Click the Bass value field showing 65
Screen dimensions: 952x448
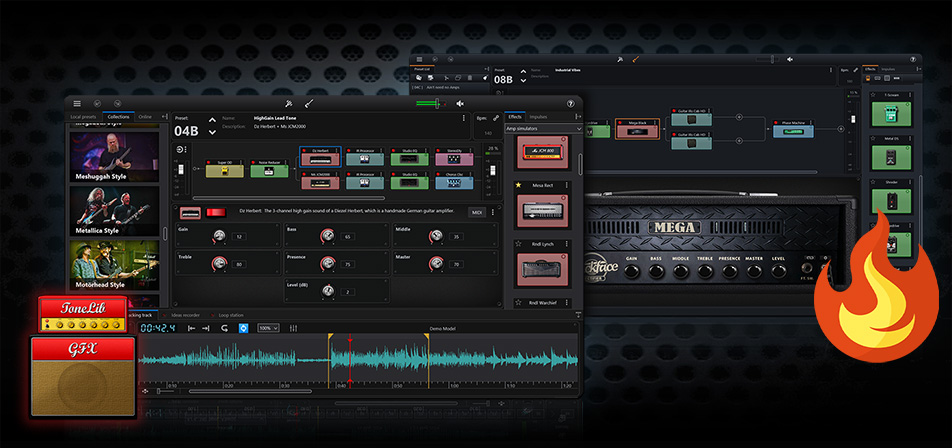347,237
